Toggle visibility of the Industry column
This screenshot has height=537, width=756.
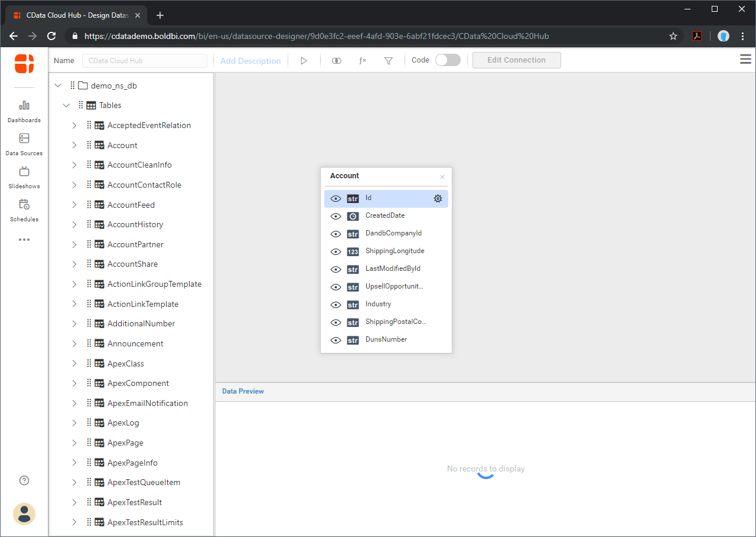click(335, 305)
